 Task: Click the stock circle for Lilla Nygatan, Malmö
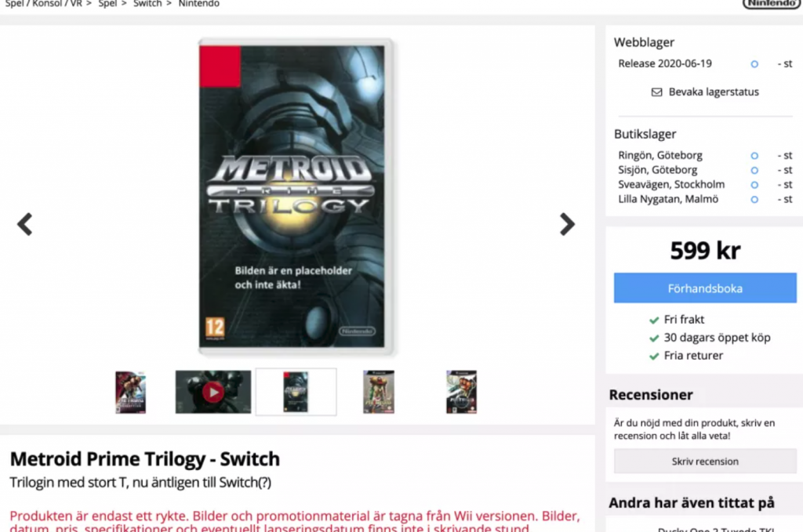pos(754,200)
